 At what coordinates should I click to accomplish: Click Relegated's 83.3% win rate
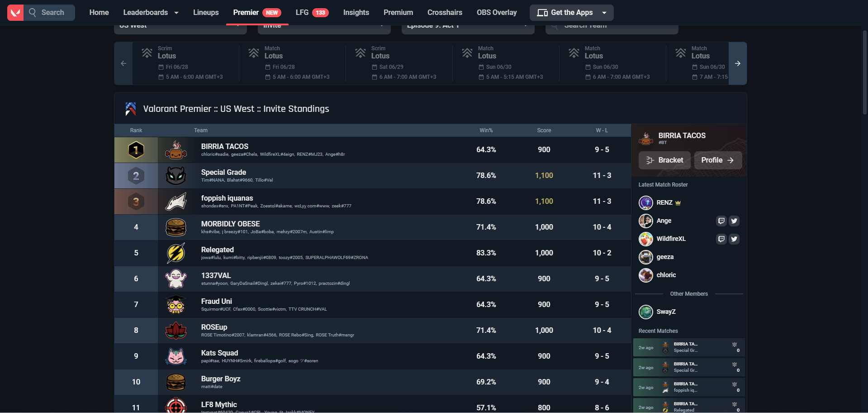tap(486, 253)
